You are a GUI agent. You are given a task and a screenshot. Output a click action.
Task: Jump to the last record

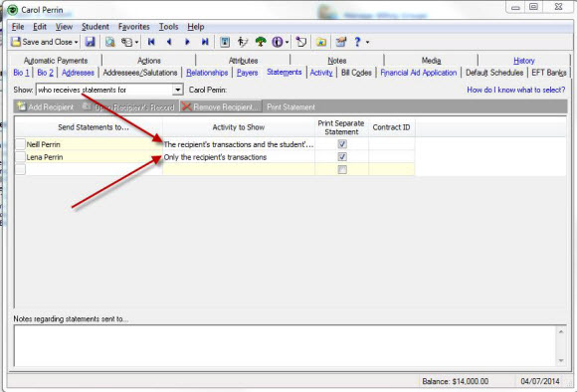pos(205,42)
